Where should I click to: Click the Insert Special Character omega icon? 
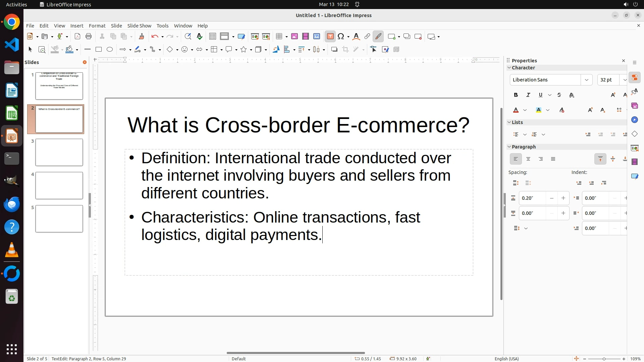point(341,37)
